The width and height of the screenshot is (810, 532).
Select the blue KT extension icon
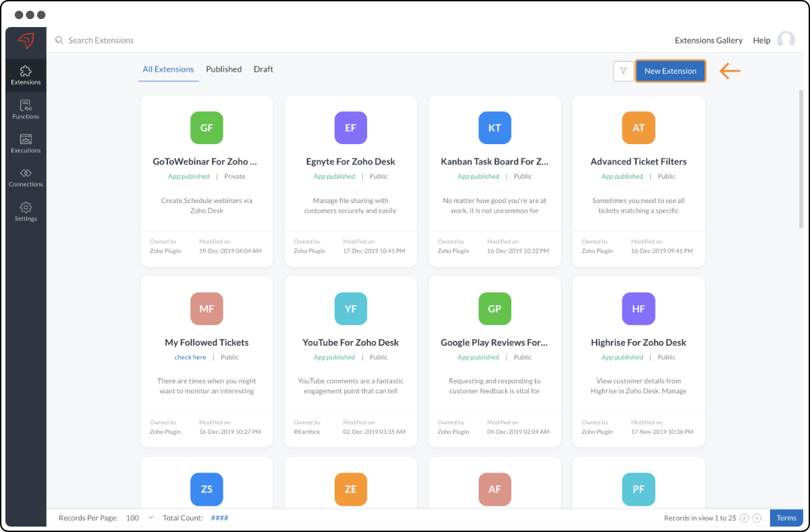tap(494, 127)
